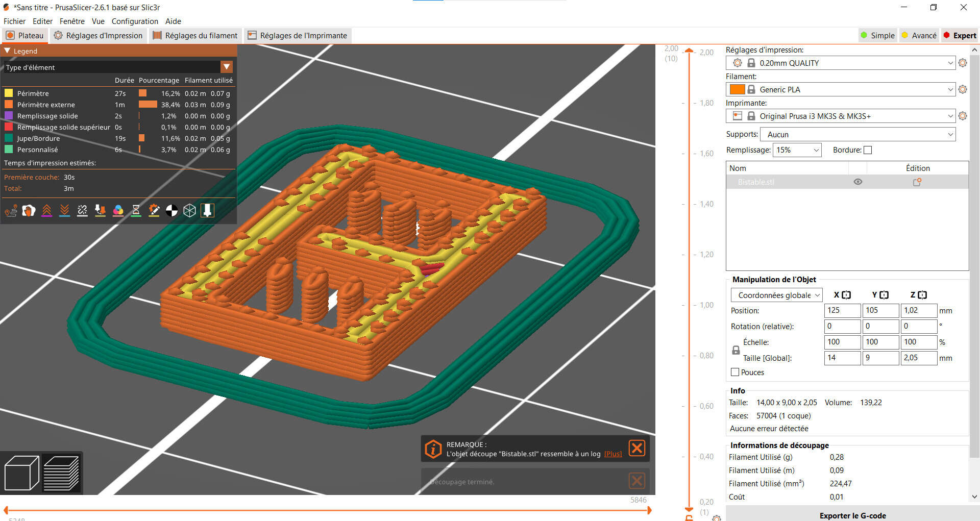Open the Type d'élément dropdown
980x521 pixels.
click(x=118, y=67)
